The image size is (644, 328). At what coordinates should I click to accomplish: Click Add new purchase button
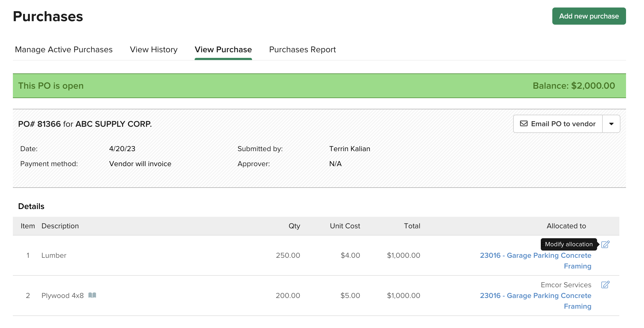(589, 16)
